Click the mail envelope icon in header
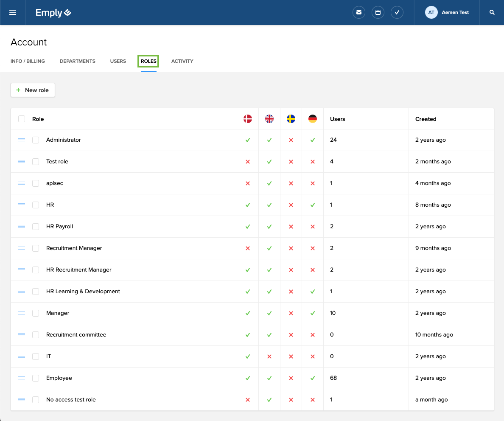This screenshot has height=421, width=504. click(x=359, y=12)
